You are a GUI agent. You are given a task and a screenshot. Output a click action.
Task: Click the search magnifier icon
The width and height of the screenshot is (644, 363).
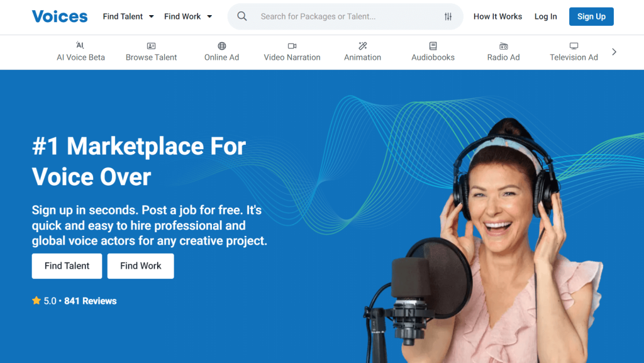(242, 16)
